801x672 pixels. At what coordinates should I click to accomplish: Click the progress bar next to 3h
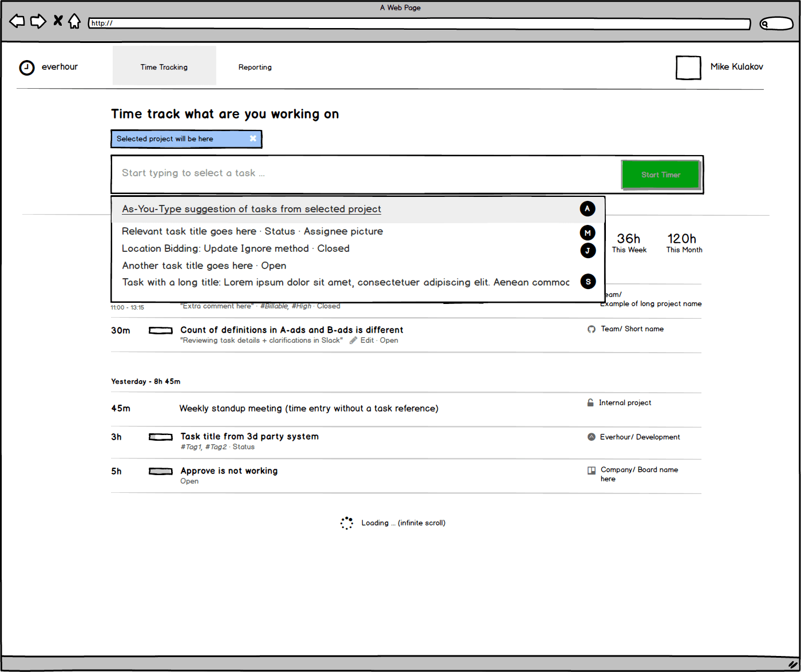pos(161,437)
